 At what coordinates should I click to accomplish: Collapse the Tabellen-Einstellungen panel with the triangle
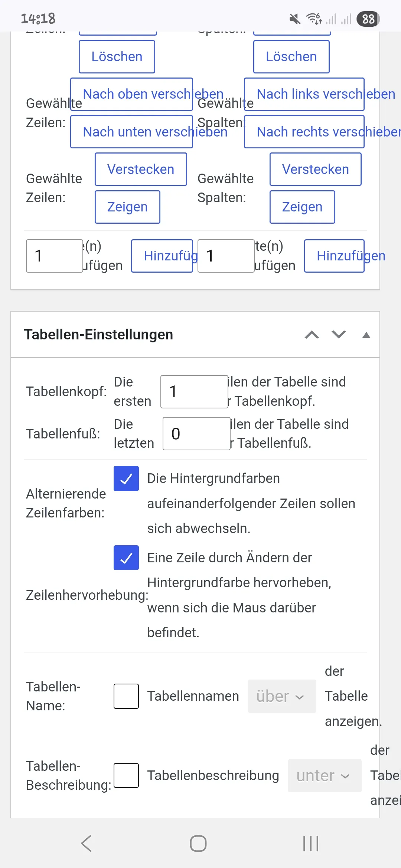click(366, 335)
